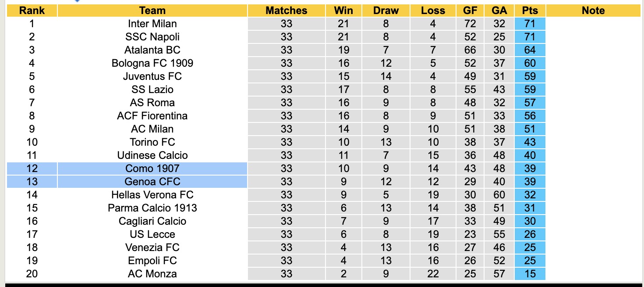Click AC Monza's points cell
This screenshot has width=644, height=287.
point(530,274)
